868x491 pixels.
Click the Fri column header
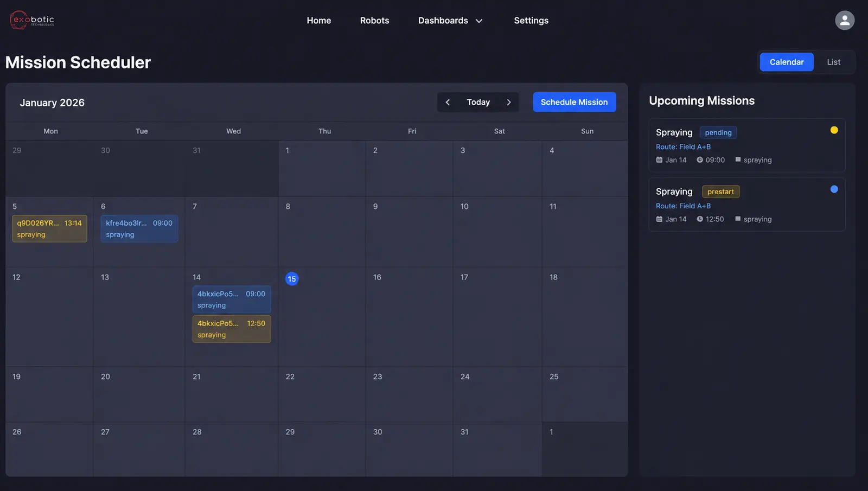coord(412,131)
